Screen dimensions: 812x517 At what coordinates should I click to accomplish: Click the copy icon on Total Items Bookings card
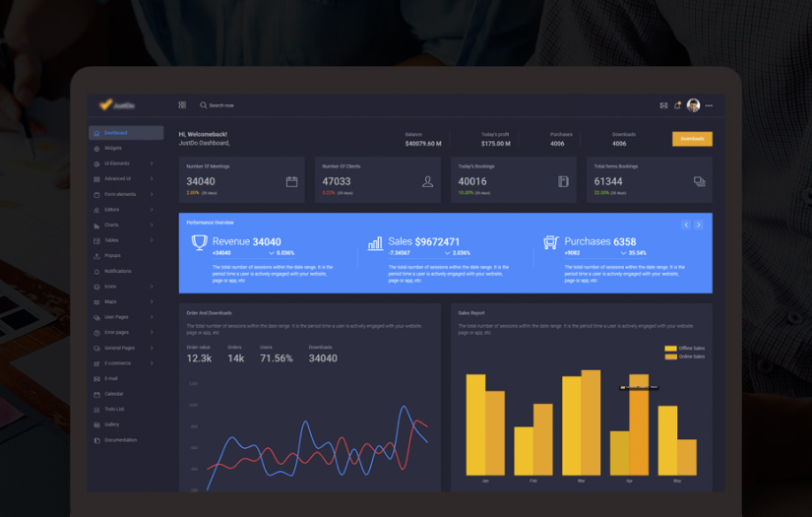699,181
